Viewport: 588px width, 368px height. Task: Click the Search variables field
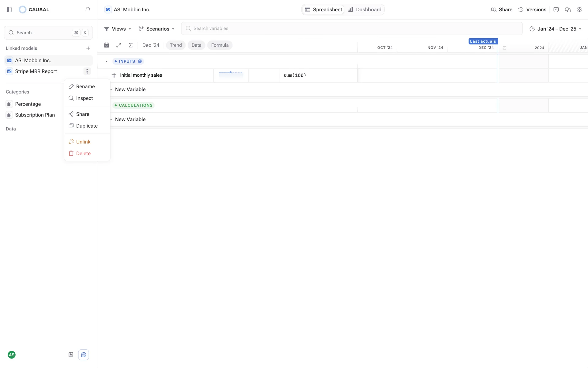coord(352,29)
